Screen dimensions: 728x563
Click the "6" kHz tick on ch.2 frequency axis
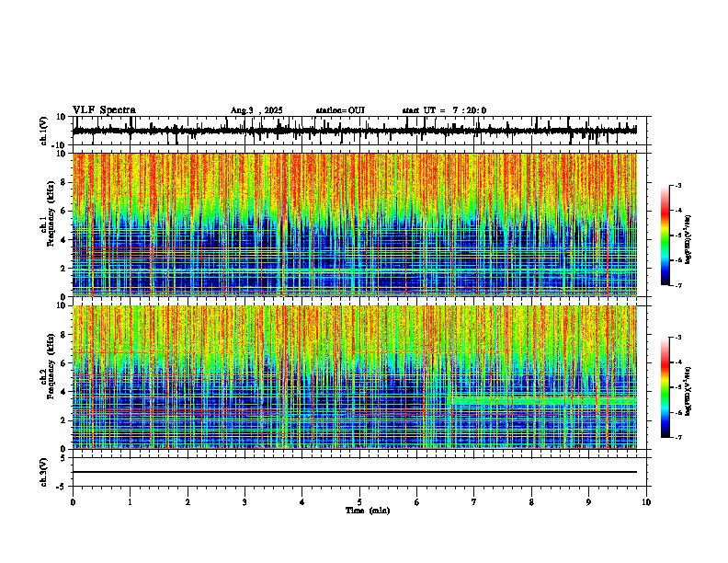[64, 363]
